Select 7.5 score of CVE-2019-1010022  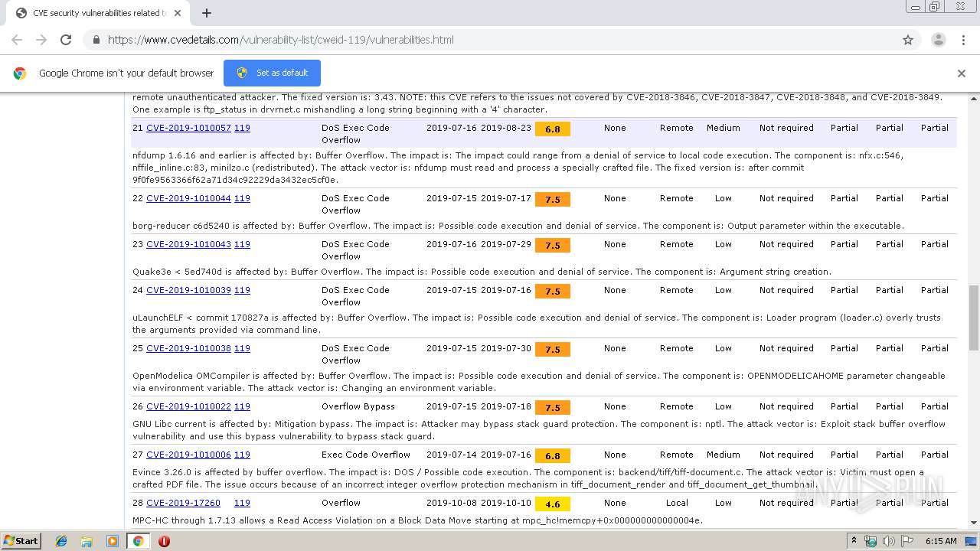point(553,408)
